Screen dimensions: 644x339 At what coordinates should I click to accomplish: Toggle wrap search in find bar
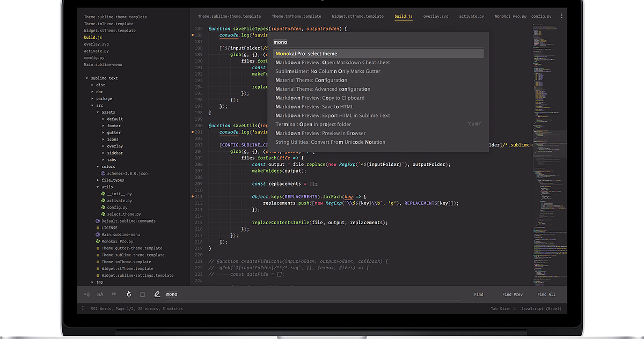point(129,294)
